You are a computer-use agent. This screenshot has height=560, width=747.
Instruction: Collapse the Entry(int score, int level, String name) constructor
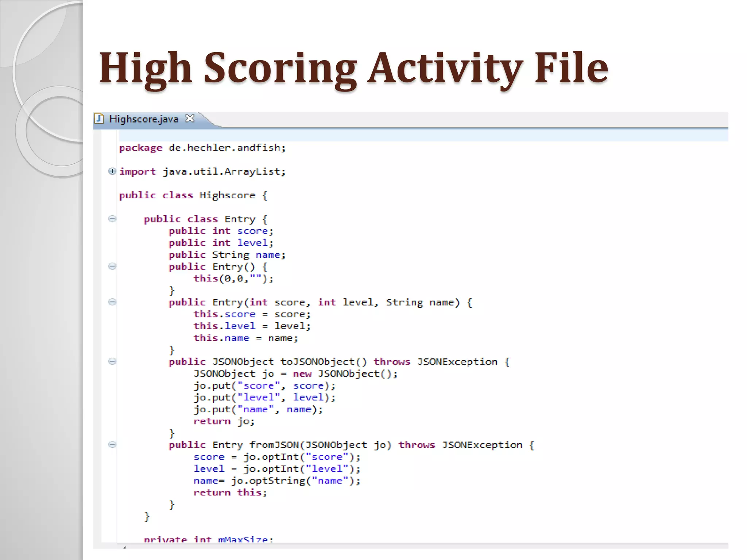point(112,302)
